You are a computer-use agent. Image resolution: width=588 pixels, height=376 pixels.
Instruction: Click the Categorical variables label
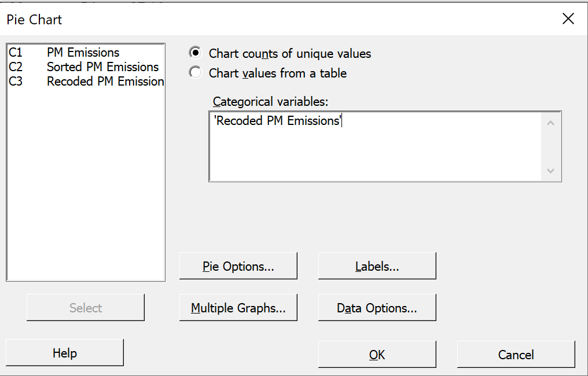pyautogui.click(x=270, y=102)
